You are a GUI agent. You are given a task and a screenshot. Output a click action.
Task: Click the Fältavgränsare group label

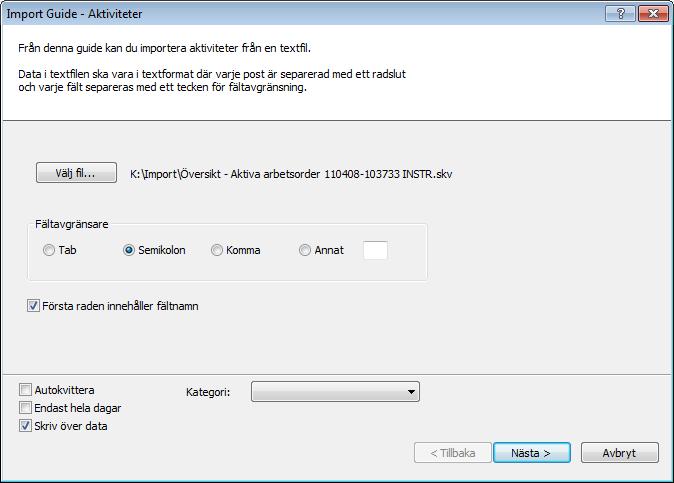72,224
